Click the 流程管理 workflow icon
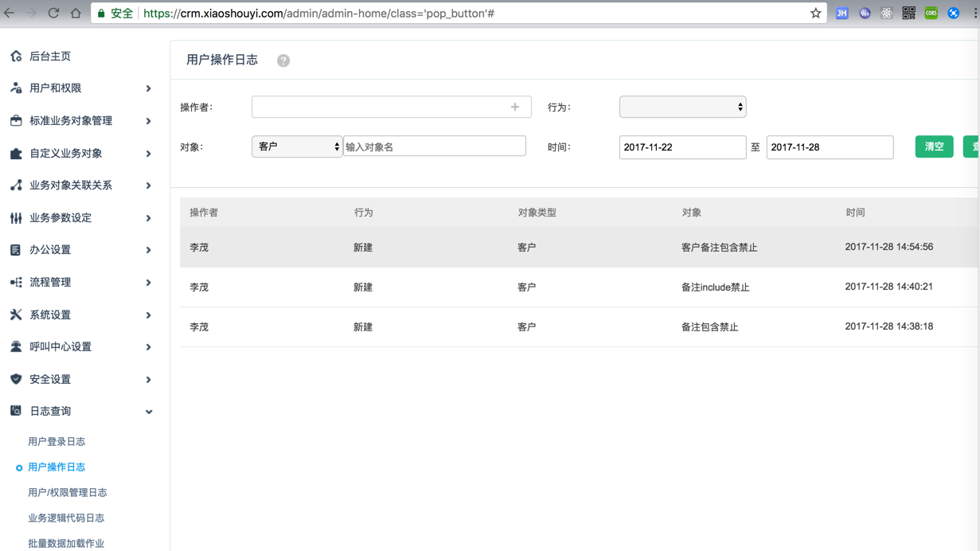Viewport: 980px width, 551px height. [x=16, y=283]
